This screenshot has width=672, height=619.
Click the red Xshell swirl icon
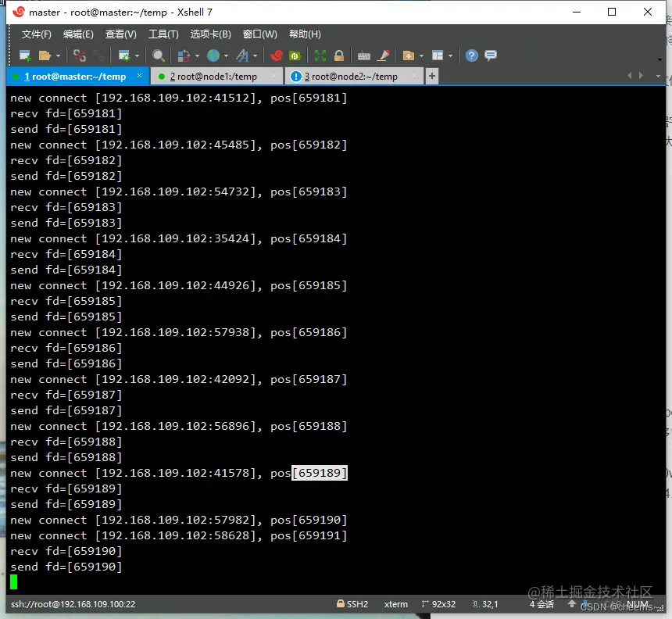click(x=277, y=55)
